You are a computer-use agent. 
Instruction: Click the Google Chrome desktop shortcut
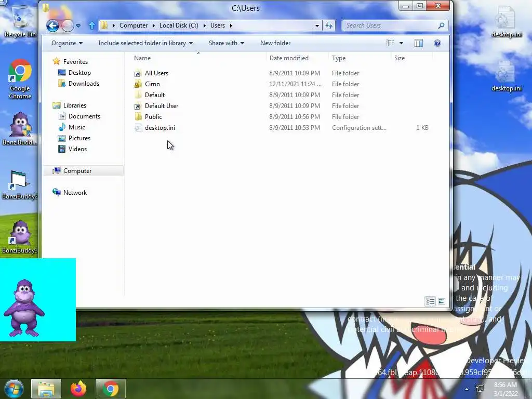[x=20, y=79]
